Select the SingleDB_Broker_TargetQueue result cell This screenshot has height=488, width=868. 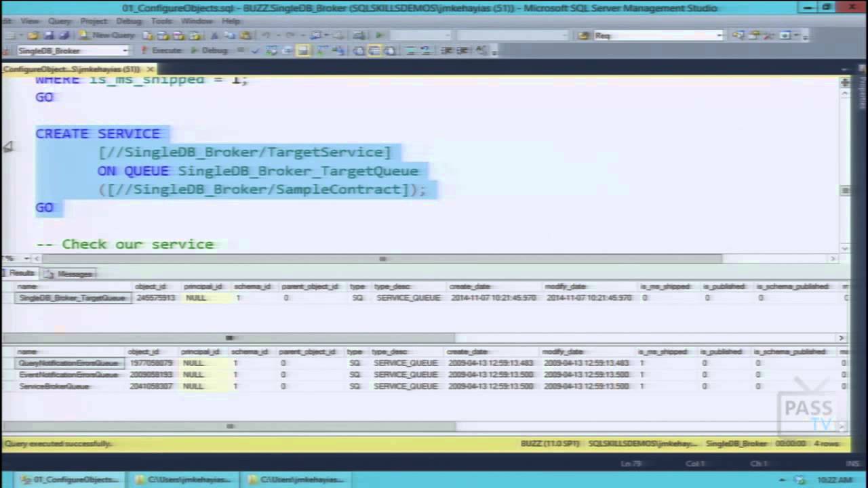pos(73,298)
